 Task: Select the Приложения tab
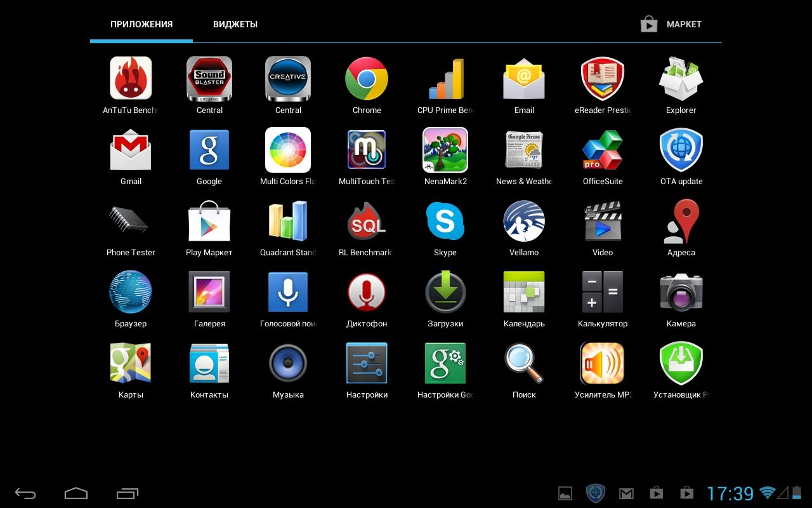141,24
